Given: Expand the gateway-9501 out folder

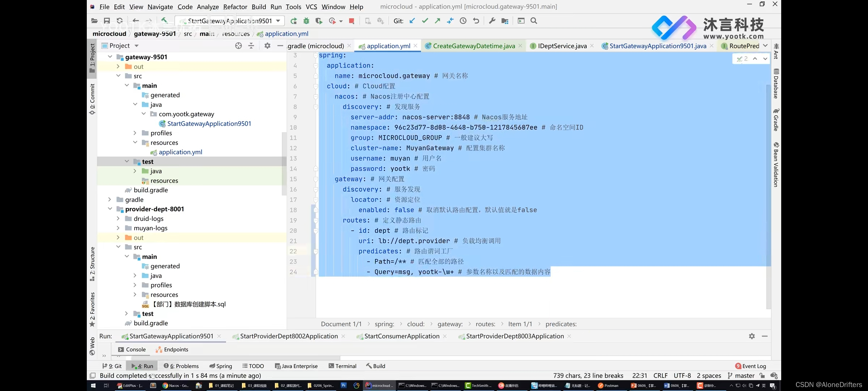Looking at the screenshot, I should coord(118,67).
